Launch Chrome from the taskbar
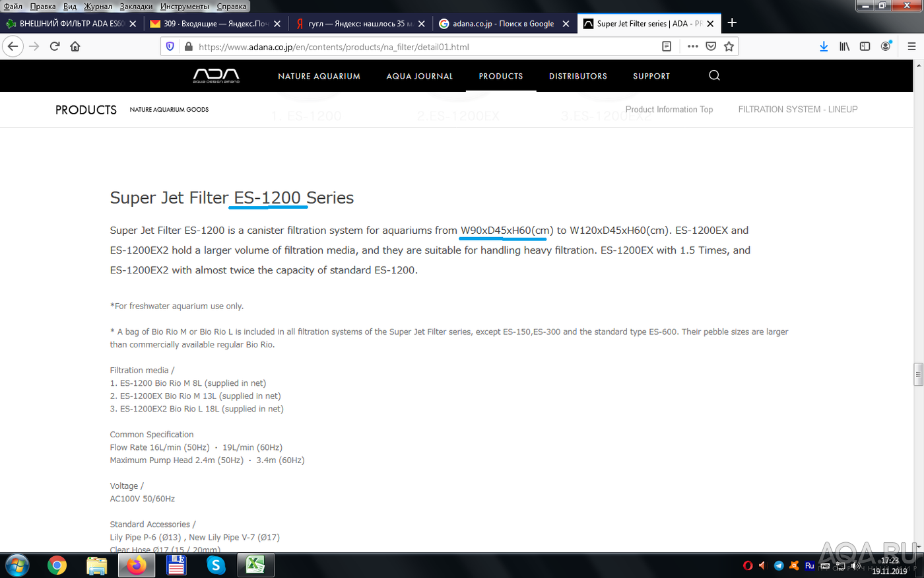 (x=57, y=565)
